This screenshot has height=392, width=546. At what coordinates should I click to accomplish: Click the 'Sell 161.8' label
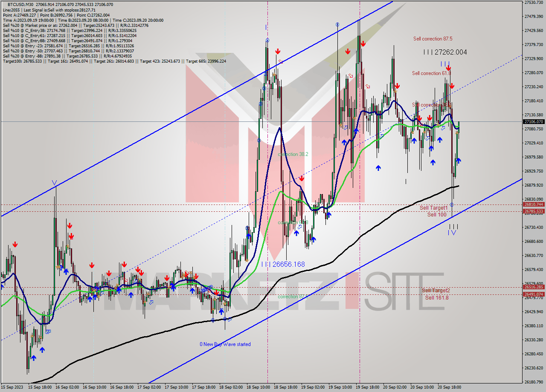click(x=437, y=297)
